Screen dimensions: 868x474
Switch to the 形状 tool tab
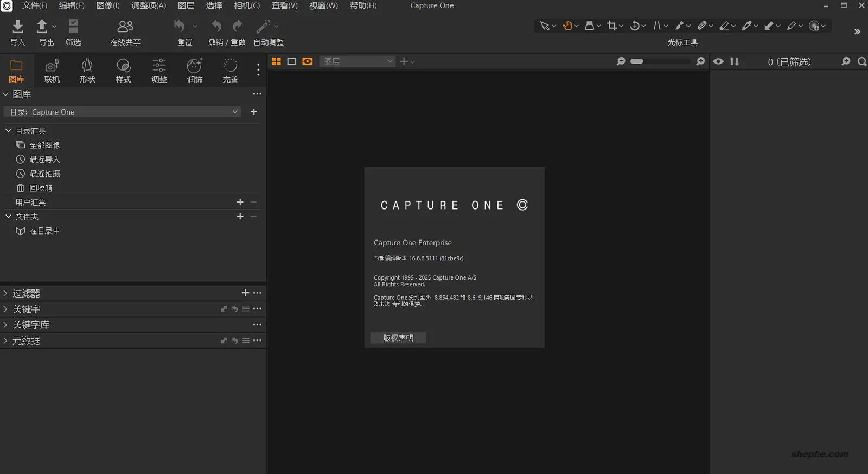click(x=87, y=71)
